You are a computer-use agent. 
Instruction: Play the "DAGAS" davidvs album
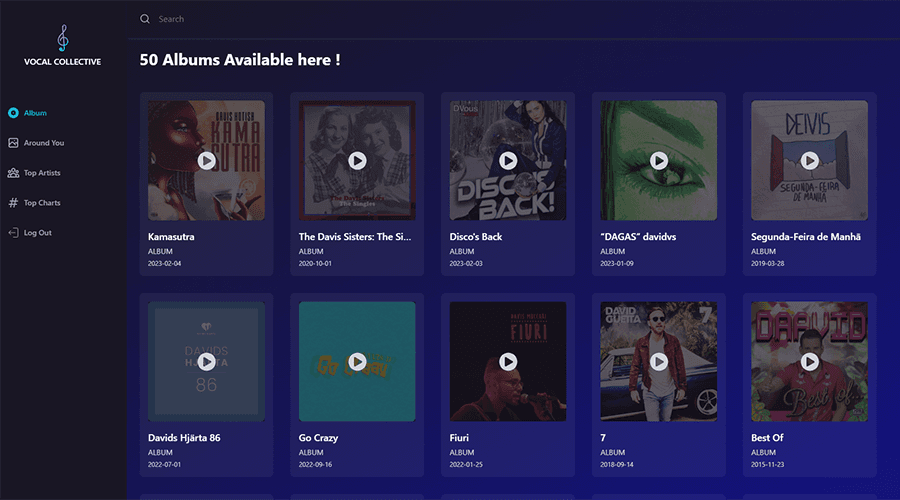pos(659,161)
